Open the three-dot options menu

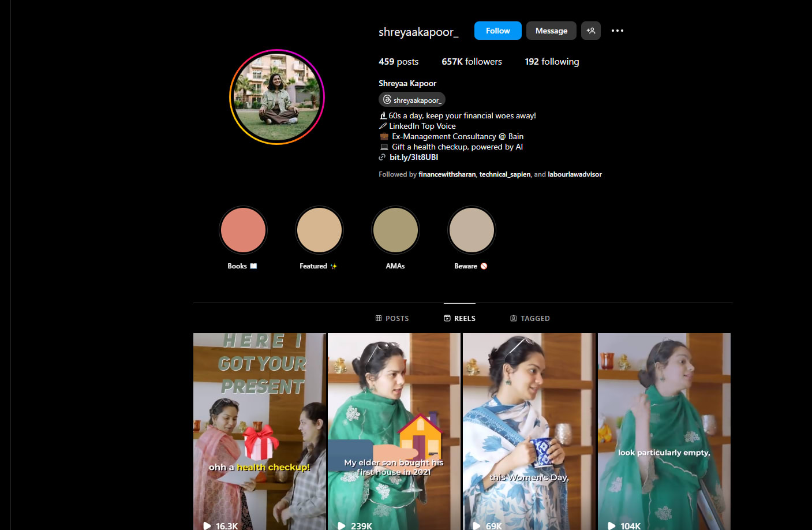617,31
